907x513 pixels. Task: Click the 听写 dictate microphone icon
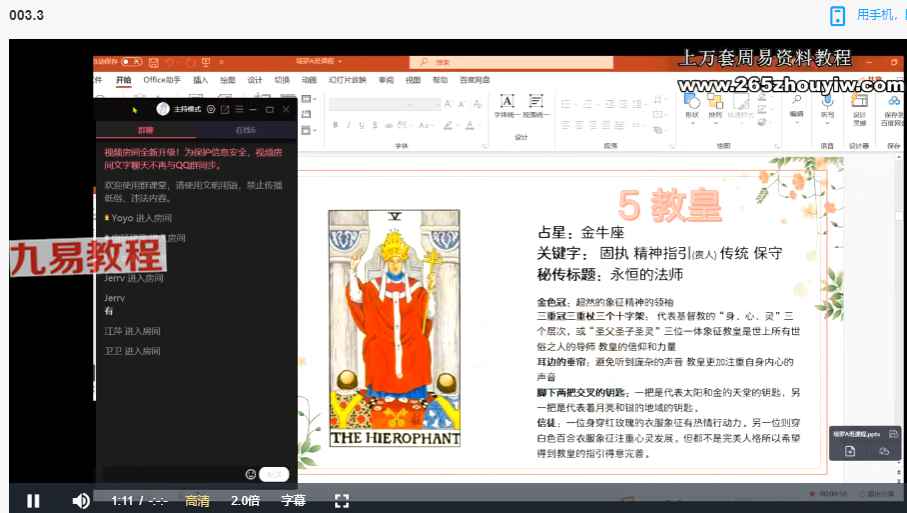tap(827, 103)
